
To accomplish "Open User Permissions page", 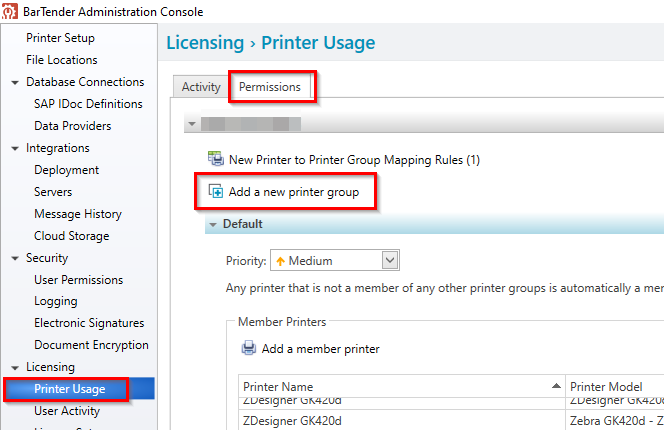I will tap(78, 280).
